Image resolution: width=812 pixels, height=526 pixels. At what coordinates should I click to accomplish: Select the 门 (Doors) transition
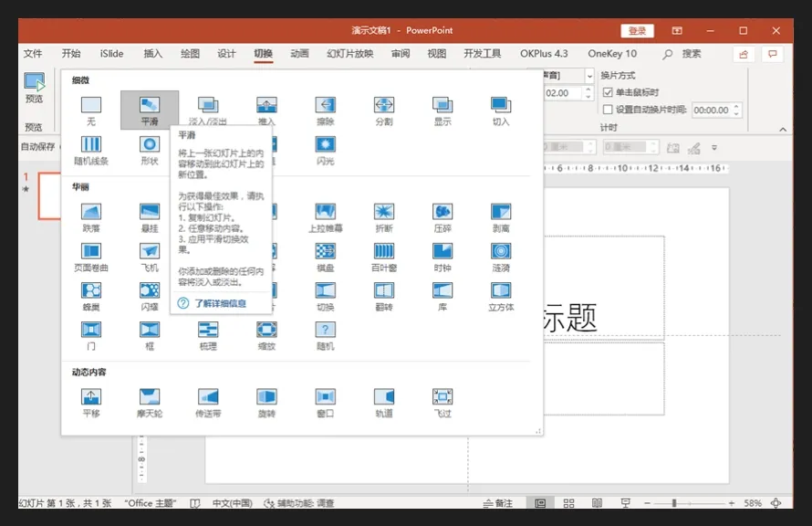pos(91,335)
